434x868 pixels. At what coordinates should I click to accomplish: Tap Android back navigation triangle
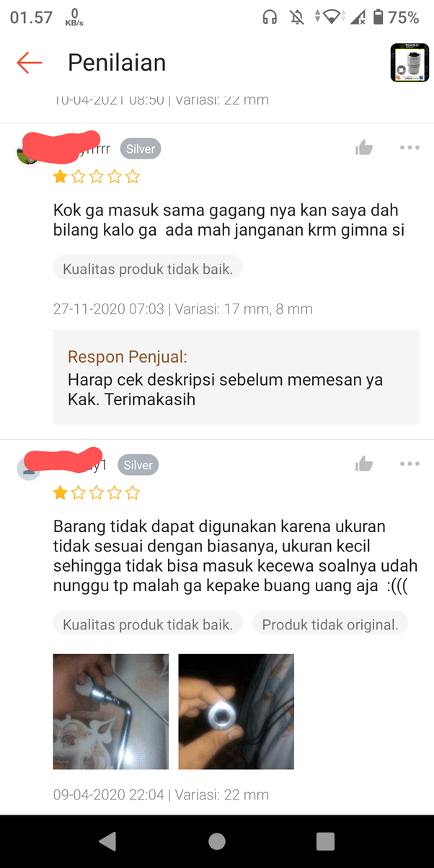pyautogui.click(x=108, y=841)
